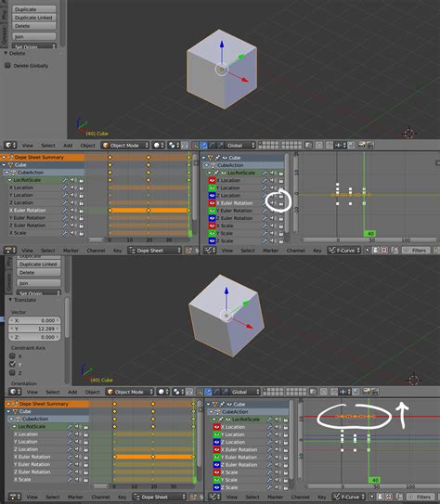Click pivot point icon in upper 3D header
Viewport: 440px width, 504px height.
tap(174, 146)
